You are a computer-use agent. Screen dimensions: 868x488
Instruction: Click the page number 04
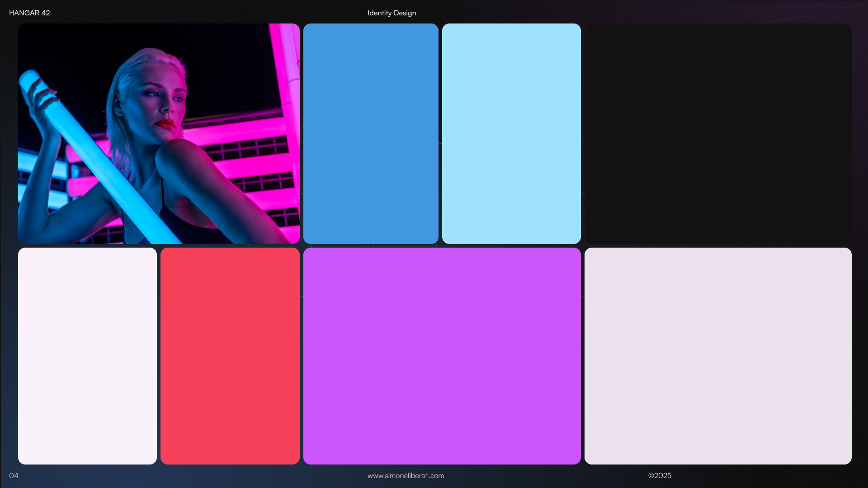click(14, 475)
